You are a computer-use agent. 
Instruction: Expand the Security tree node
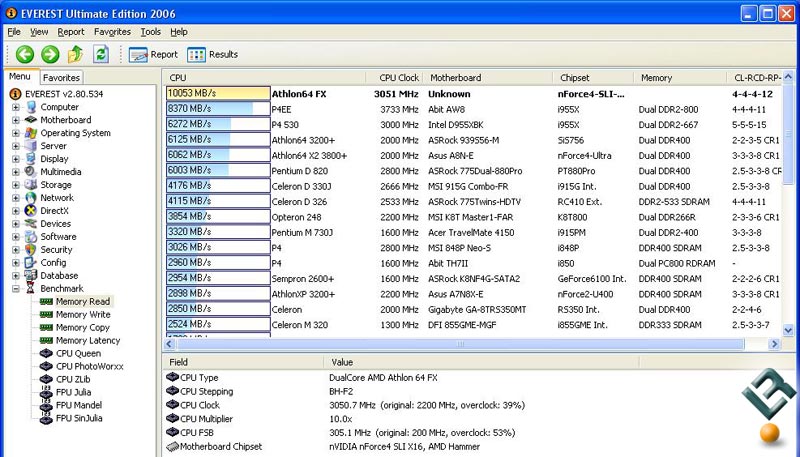click(16, 249)
